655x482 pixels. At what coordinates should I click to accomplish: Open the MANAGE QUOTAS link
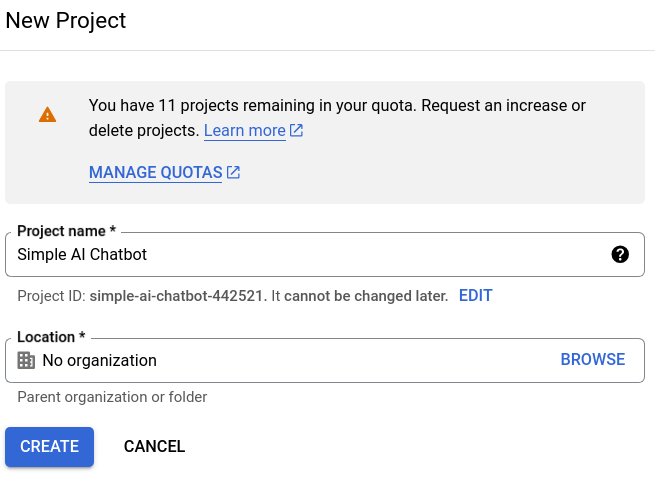coord(155,172)
